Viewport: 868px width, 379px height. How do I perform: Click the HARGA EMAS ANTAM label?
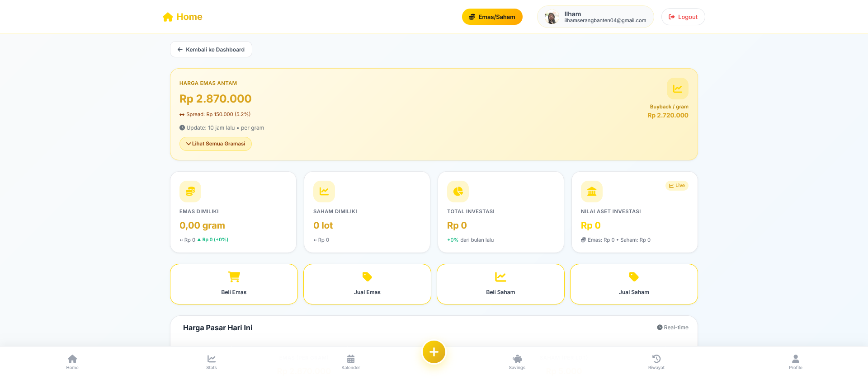[208, 83]
